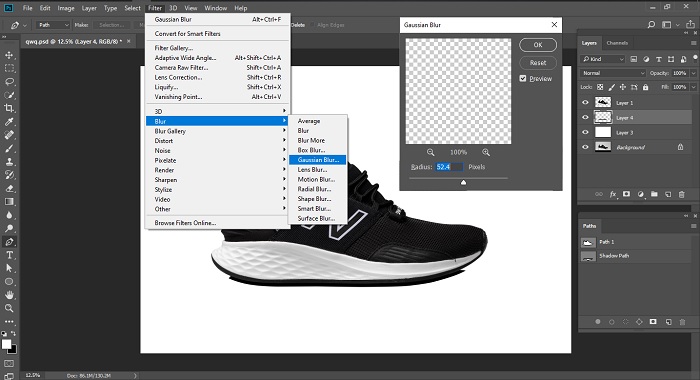This screenshot has width=700, height=380.
Task: Select the Blur tool in toolbar
Action: point(9,215)
